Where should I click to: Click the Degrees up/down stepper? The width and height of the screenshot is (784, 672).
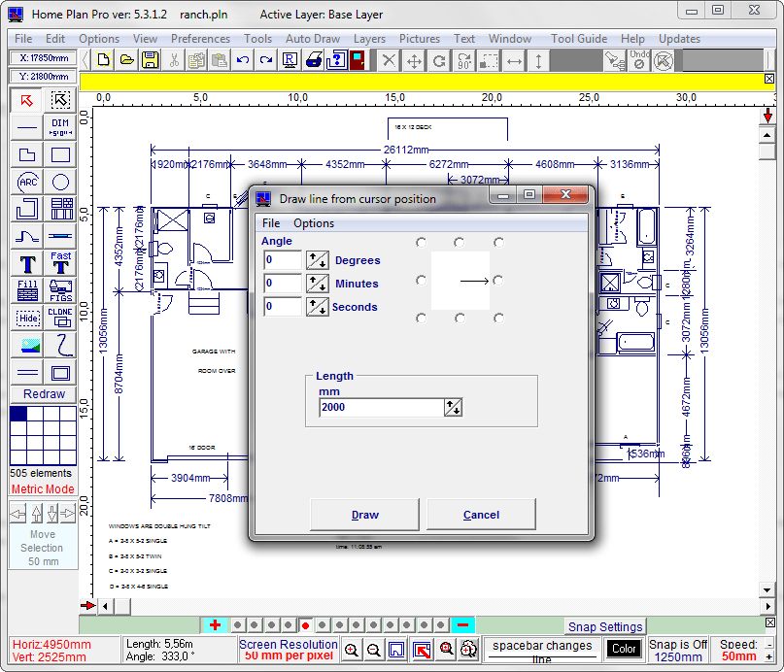(317, 260)
